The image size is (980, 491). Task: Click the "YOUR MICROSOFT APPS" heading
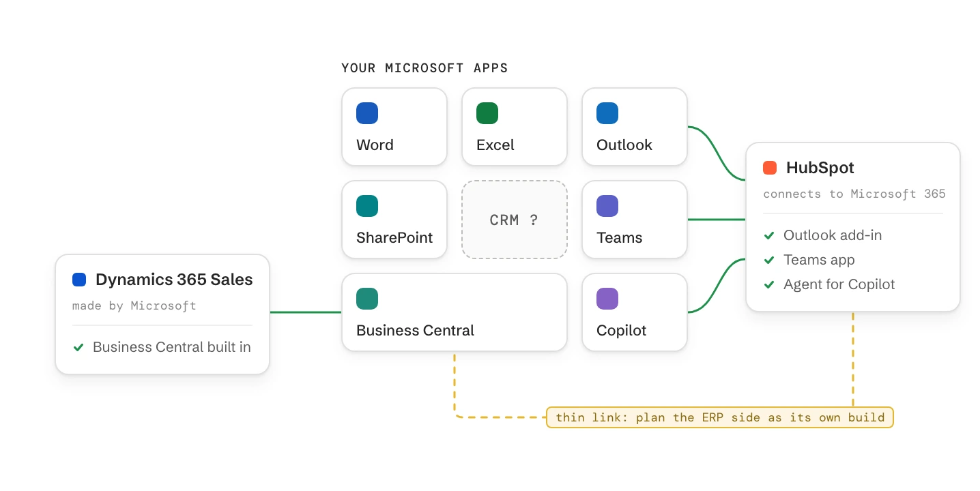click(424, 68)
